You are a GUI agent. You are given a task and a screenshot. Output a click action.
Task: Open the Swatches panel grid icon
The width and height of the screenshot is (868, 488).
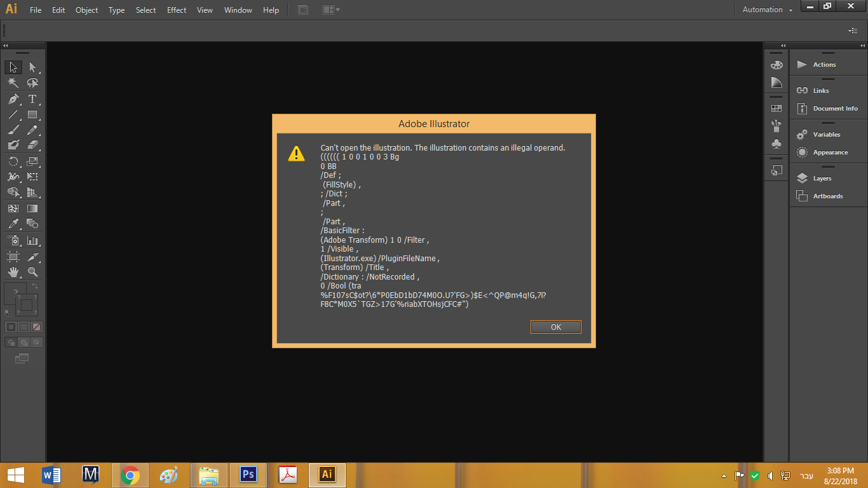click(776, 108)
